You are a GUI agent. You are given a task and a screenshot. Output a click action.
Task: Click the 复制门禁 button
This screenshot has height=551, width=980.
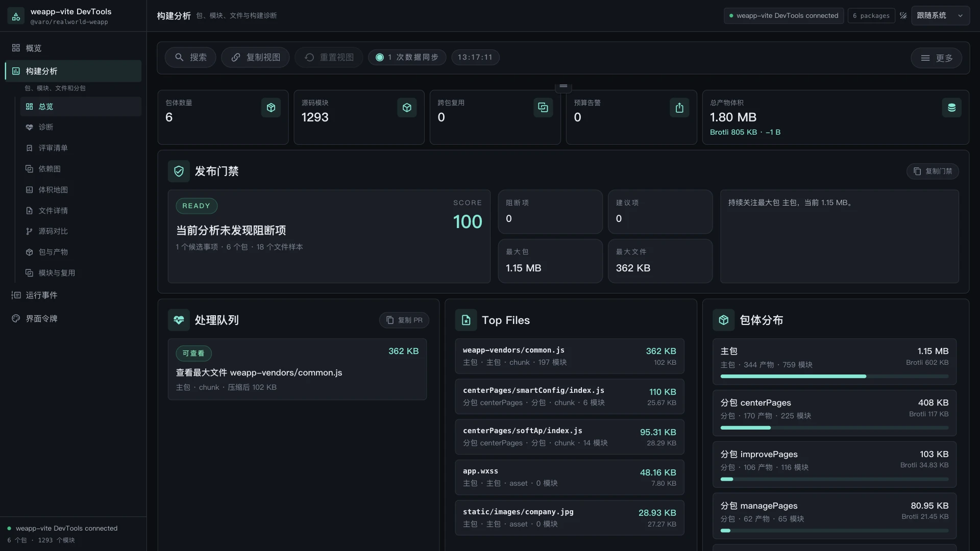(933, 171)
